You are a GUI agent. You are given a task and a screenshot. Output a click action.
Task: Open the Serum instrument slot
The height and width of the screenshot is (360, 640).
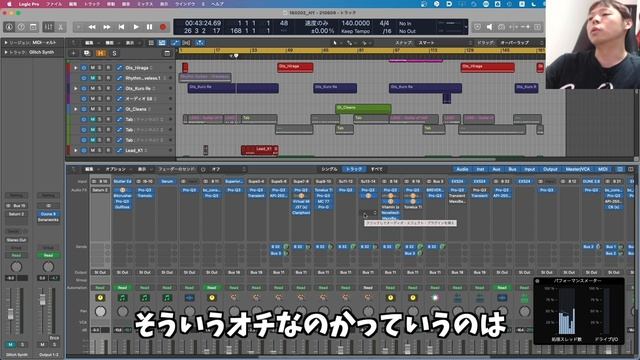[x=167, y=181]
